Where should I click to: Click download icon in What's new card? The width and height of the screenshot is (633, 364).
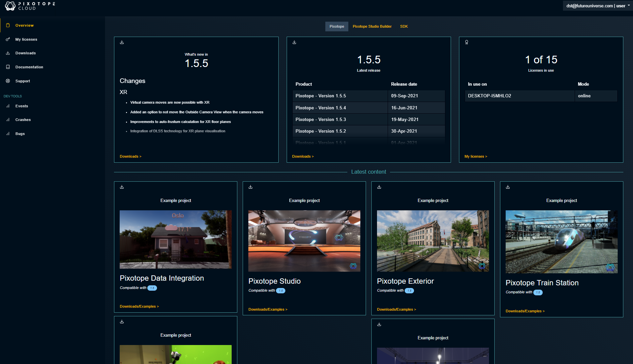(x=122, y=42)
